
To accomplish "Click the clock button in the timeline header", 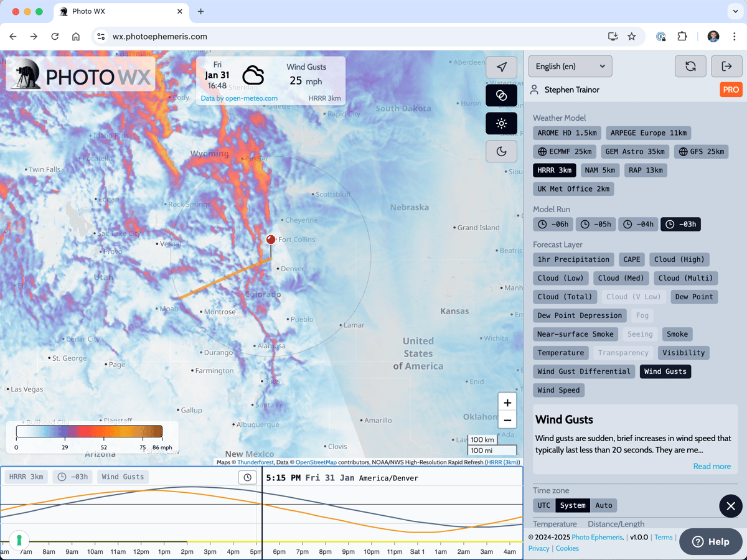I will point(248,477).
